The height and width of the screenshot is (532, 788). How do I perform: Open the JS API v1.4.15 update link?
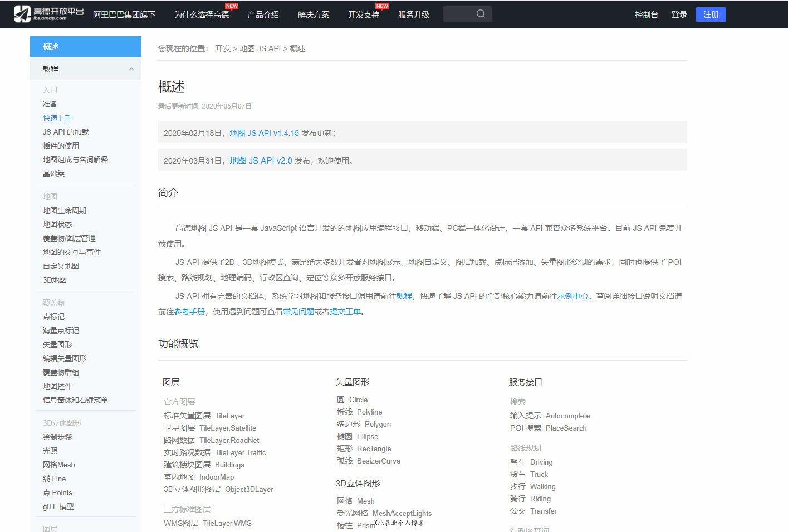(262, 132)
